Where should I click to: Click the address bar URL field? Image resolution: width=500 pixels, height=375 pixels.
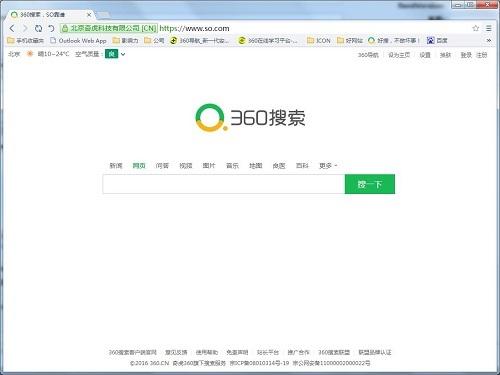[x=313, y=28]
